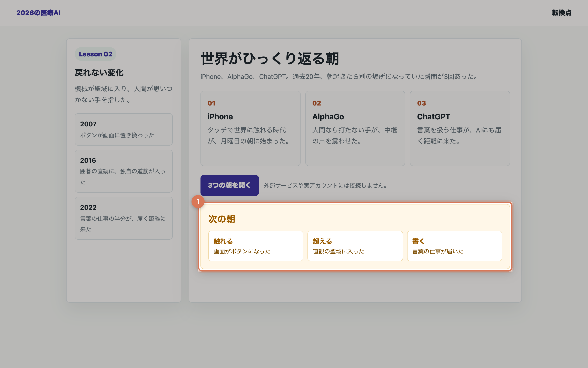Click the text 画面がボタンになった
Screen dimensions: 588x368
(242, 251)
